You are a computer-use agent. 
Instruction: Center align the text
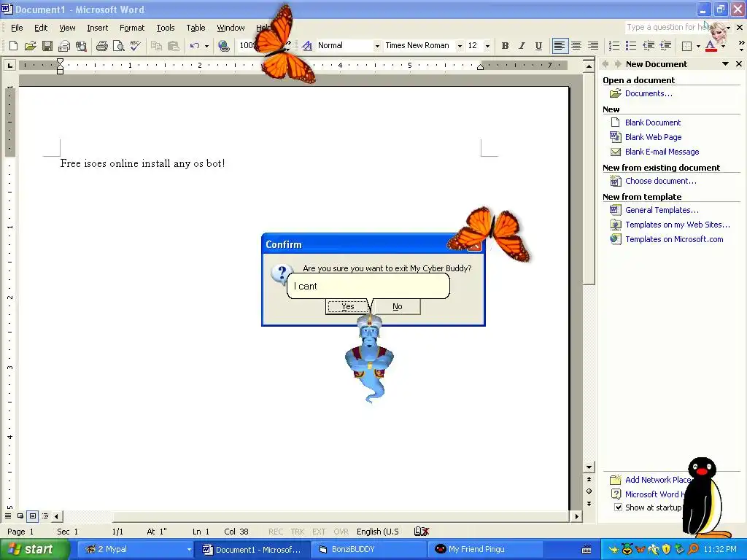click(576, 46)
